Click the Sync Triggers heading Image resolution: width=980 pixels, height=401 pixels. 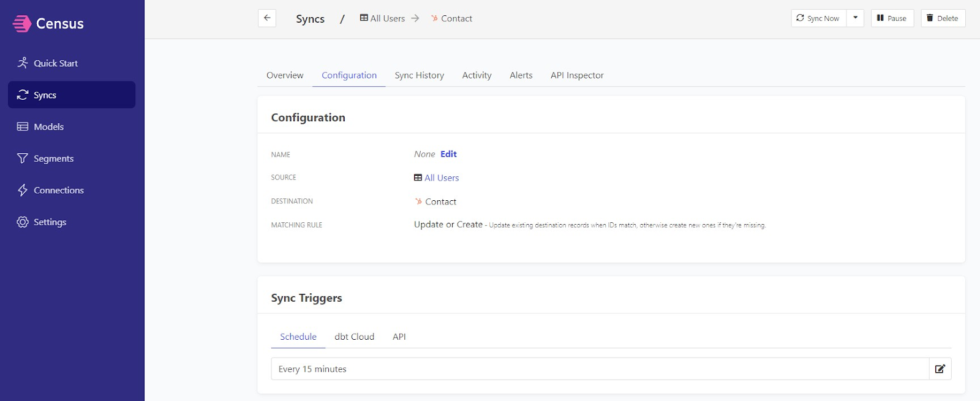coord(306,298)
